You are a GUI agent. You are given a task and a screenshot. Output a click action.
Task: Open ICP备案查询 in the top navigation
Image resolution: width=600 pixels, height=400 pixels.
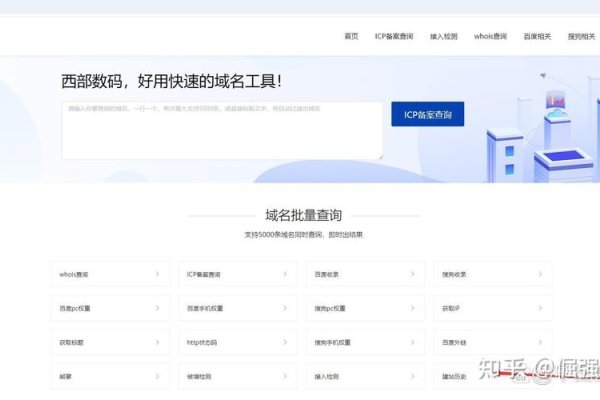click(x=393, y=36)
